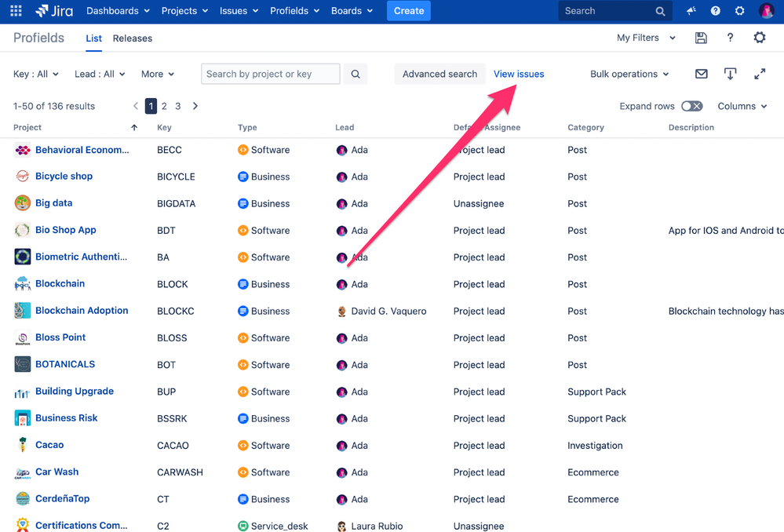Click the Create button
This screenshot has width=784, height=532.
(x=409, y=10)
